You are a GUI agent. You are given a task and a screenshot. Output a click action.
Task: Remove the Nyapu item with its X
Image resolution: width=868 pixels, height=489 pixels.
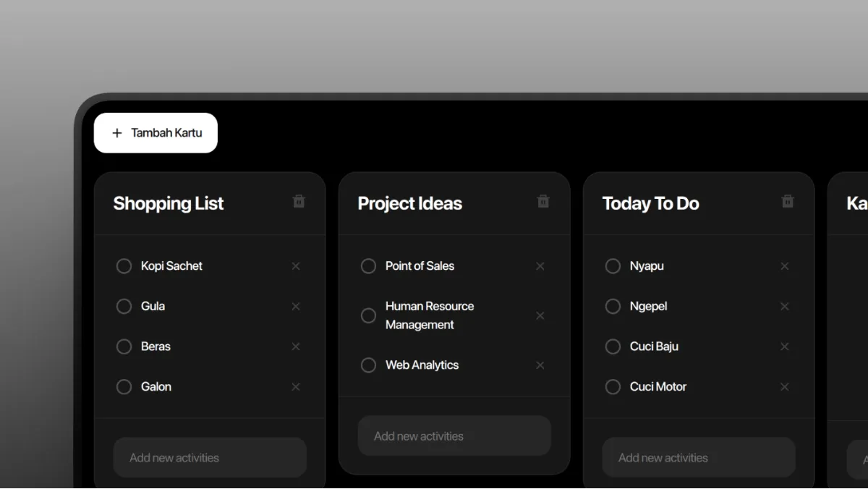(785, 266)
